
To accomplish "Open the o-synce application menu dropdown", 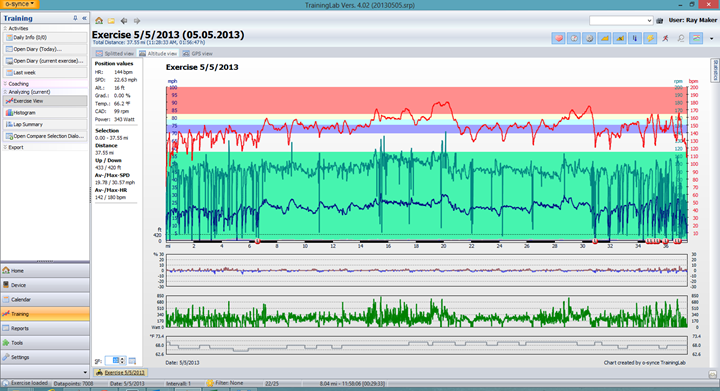I will (20, 4).
